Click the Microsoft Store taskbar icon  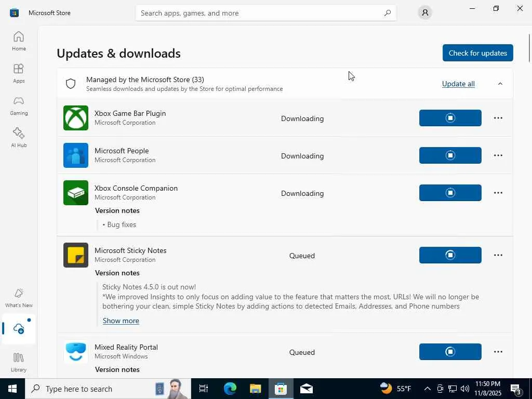click(x=281, y=389)
